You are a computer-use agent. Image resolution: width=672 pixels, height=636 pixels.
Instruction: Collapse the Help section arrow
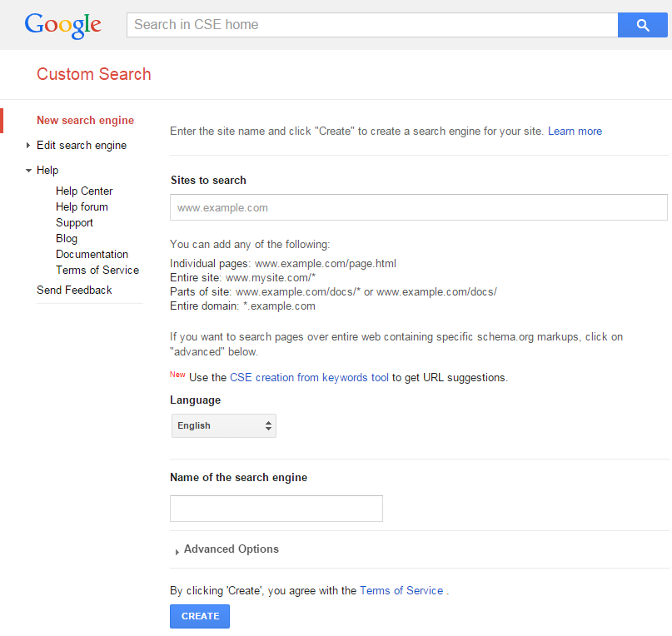[x=28, y=171]
